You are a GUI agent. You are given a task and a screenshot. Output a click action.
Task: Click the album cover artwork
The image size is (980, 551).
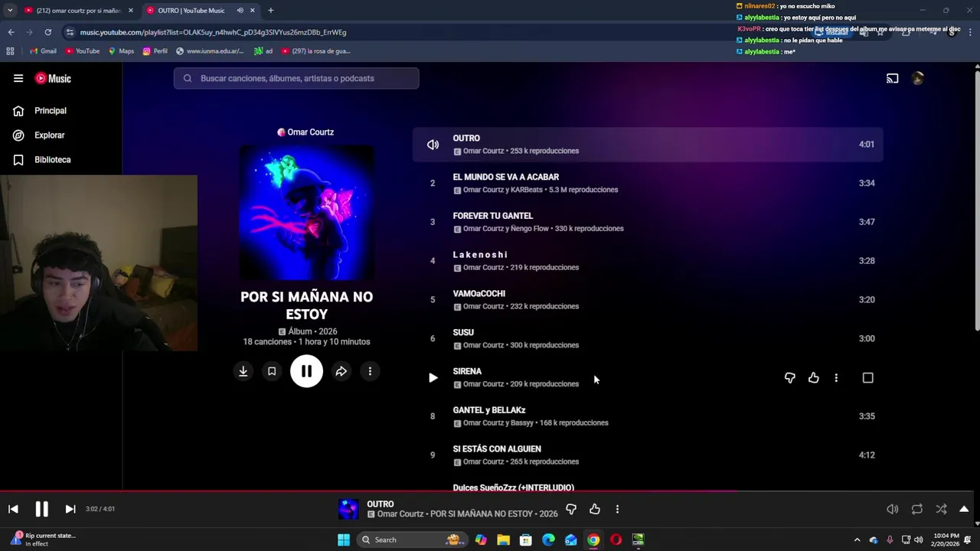click(x=307, y=213)
